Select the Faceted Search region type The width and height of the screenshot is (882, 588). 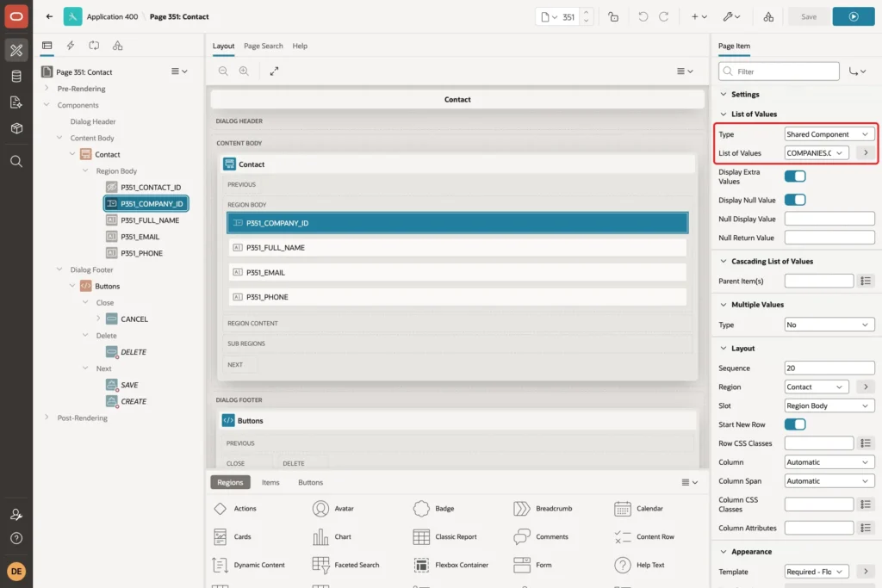click(x=346, y=565)
